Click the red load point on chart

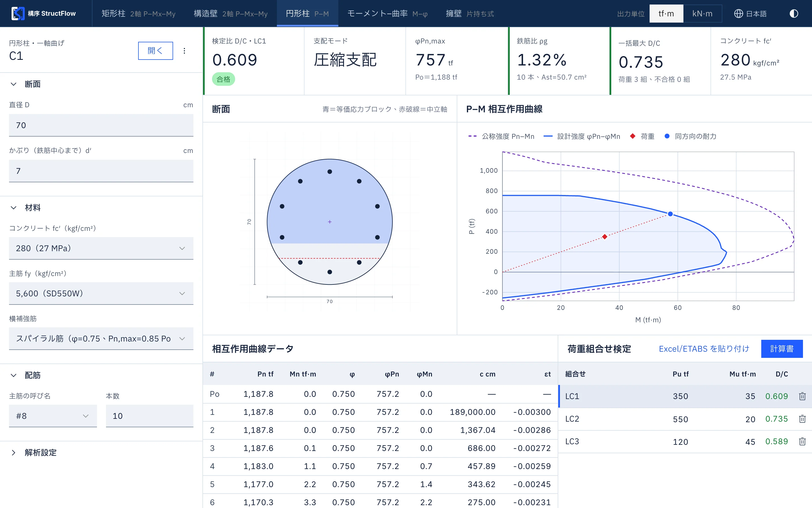[x=605, y=237]
